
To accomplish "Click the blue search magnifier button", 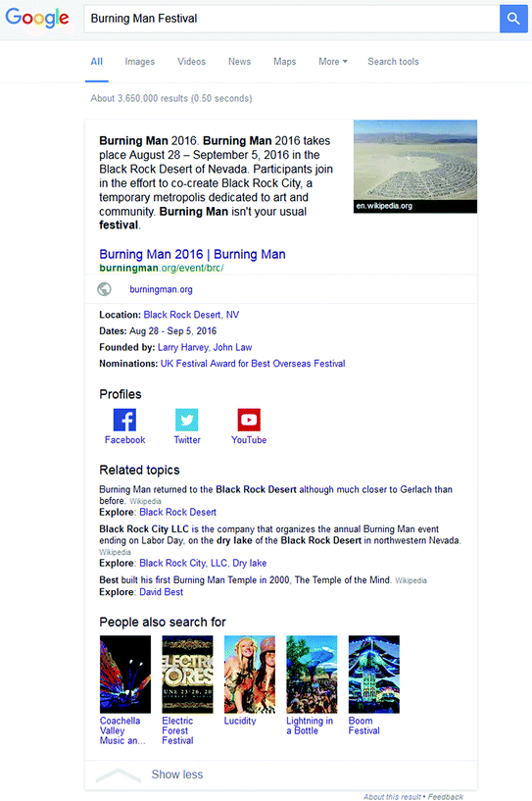I will click(513, 19).
